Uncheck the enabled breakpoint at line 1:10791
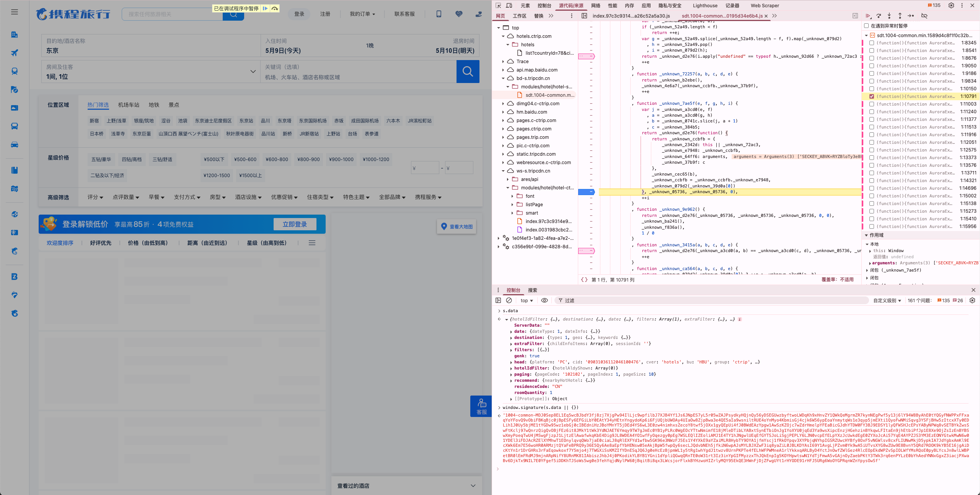Screen dimensions: 980x495 [x=871, y=96]
